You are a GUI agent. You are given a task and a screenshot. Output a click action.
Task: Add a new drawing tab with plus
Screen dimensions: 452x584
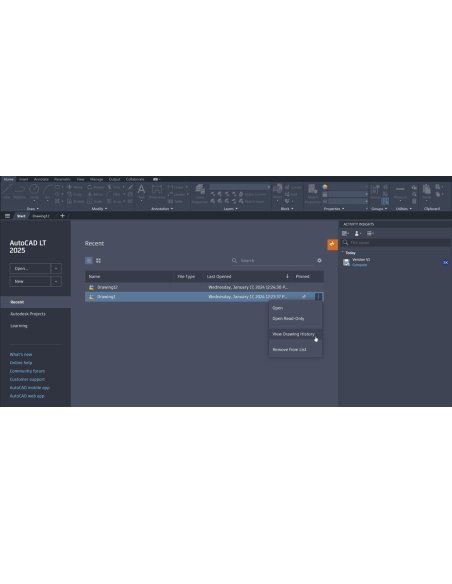coord(62,216)
